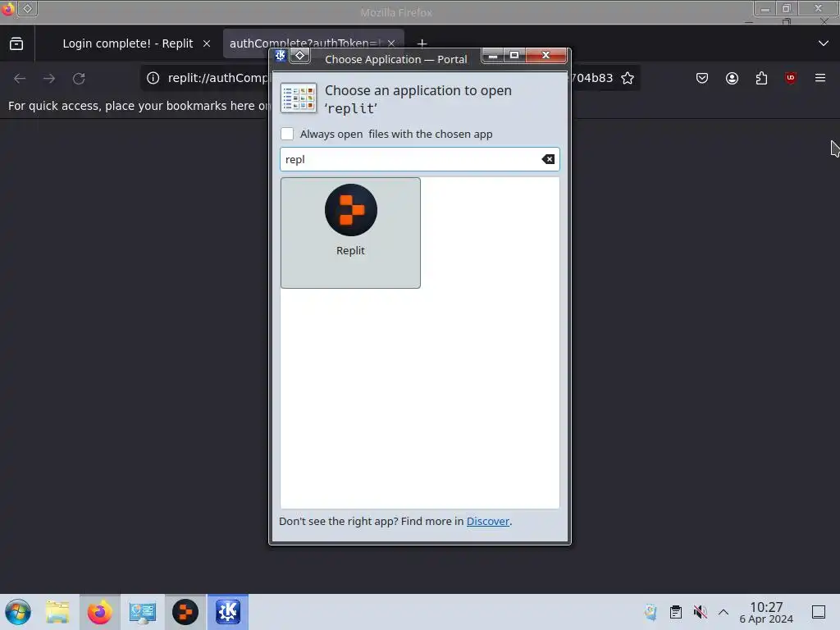Show the desktop using the corner button
The width and height of the screenshot is (840, 630).
pyautogui.click(x=819, y=612)
